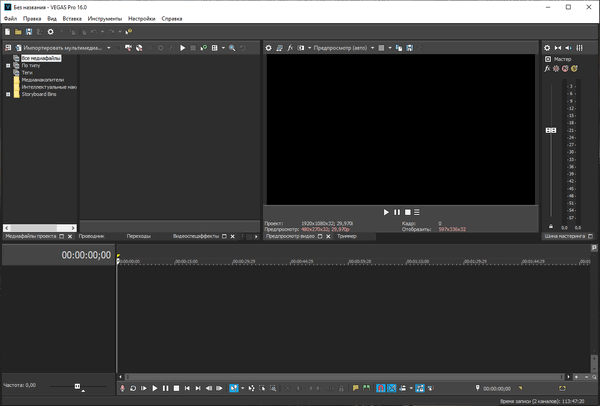This screenshot has width=600, height=406.
Task: Select the Проводник tab
Action: coord(92,237)
